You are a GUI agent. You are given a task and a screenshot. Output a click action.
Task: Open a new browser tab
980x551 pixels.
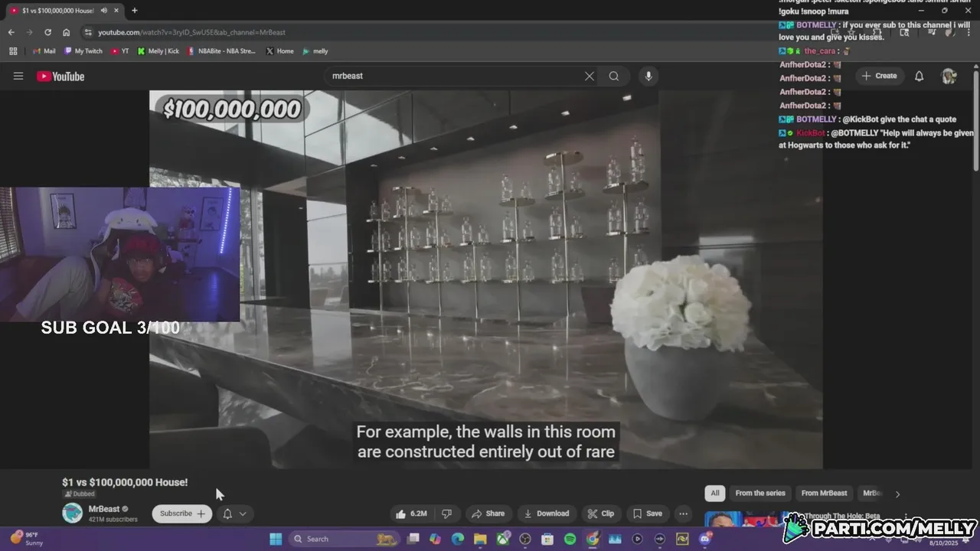point(135,10)
